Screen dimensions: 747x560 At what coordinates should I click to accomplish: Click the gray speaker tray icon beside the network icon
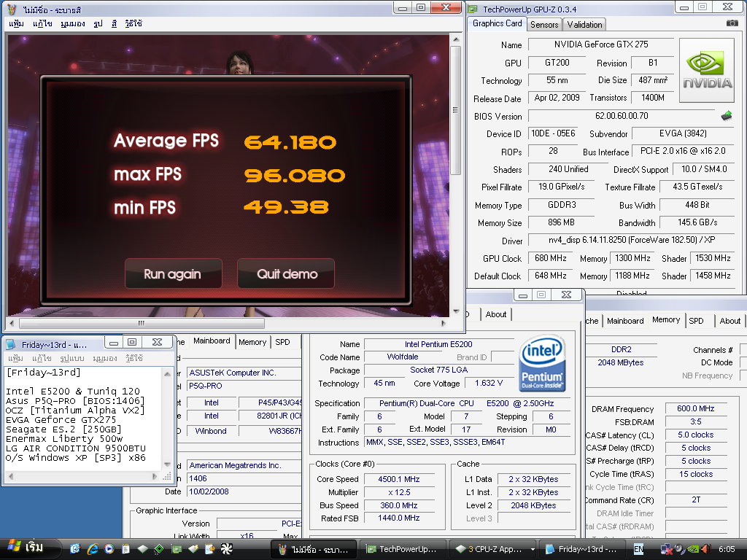tap(680, 549)
